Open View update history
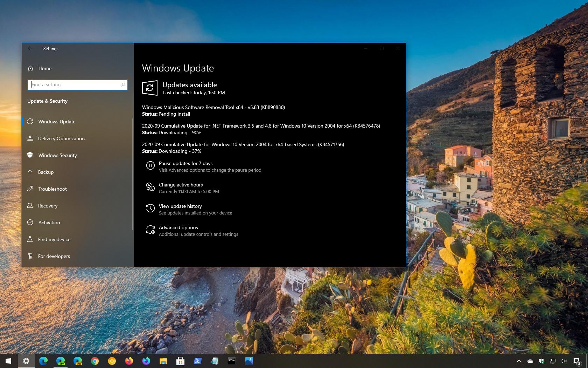 pyautogui.click(x=180, y=206)
